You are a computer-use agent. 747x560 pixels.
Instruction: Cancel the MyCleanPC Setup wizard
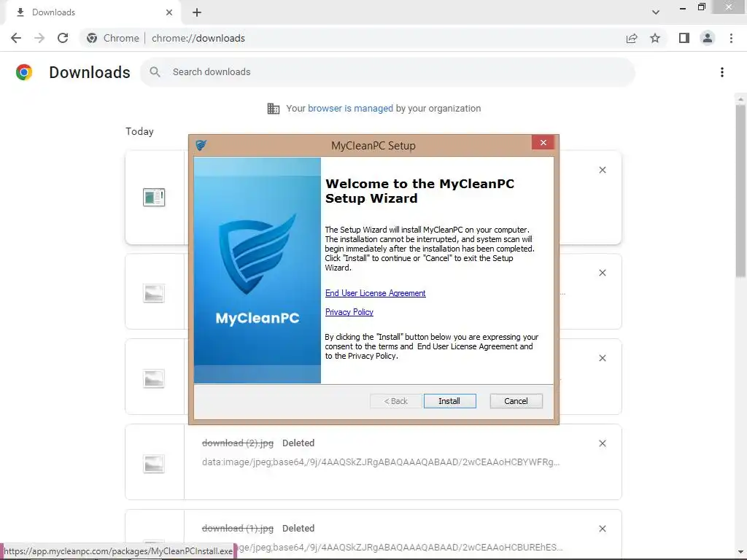click(516, 401)
